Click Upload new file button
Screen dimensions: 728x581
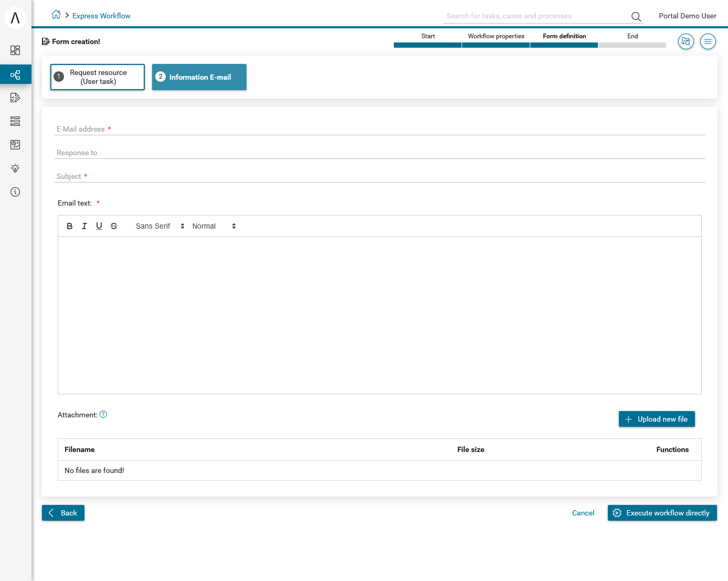pos(657,419)
